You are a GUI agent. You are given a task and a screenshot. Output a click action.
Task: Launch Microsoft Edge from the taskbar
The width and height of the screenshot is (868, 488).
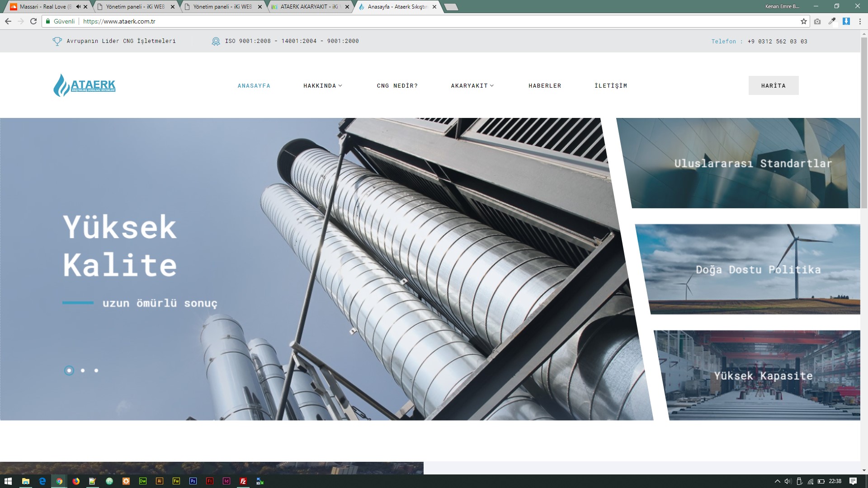(42, 481)
